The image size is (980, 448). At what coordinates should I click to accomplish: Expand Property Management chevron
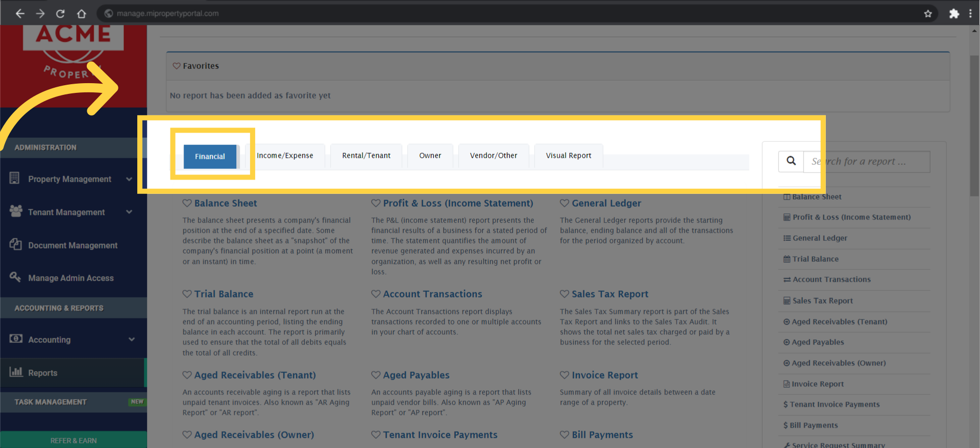(x=129, y=179)
